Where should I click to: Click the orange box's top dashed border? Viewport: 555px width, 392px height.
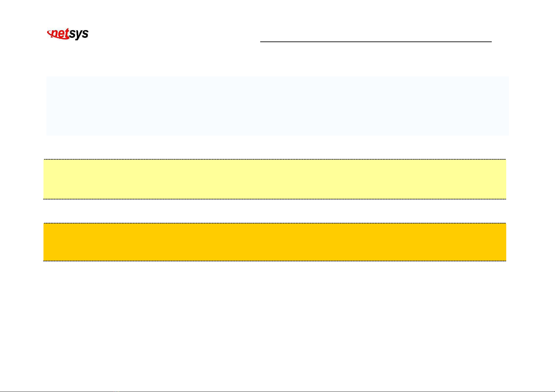pos(275,223)
